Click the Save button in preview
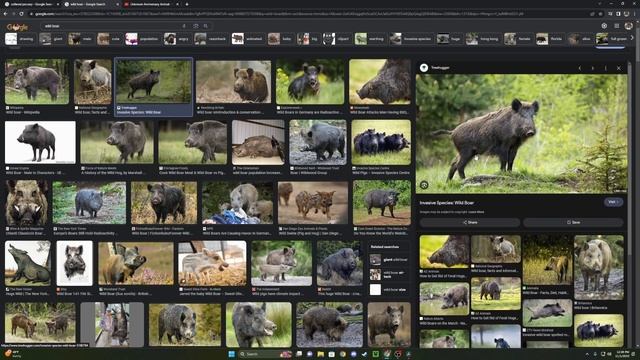The image size is (640, 360). pyautogui.click(x=573, y=222)
